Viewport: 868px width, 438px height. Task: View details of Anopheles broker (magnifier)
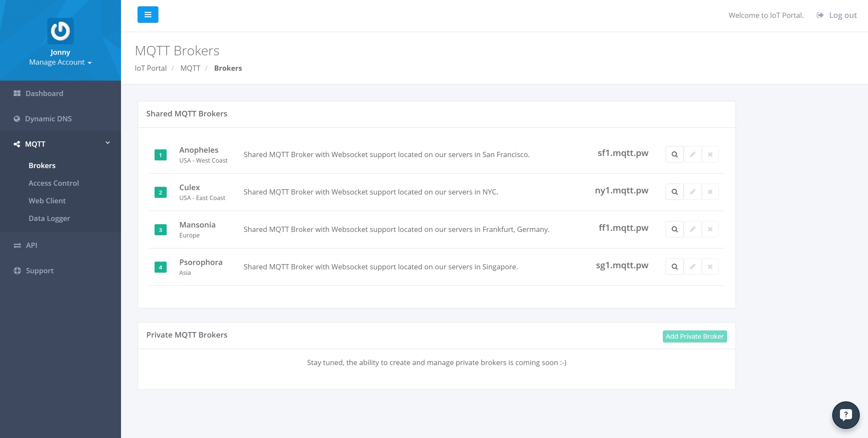coord(675,154)
